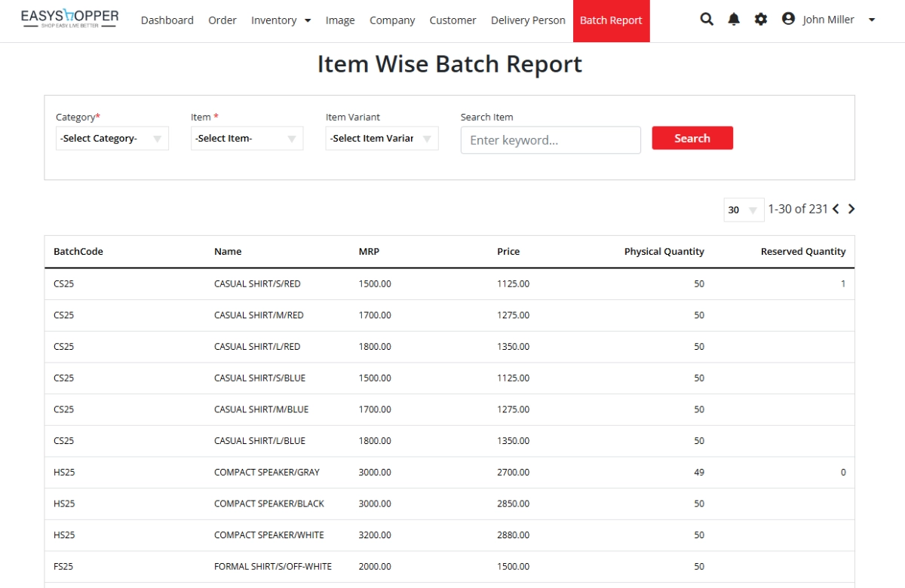Go to next page arrow
905x588 pixels.
tap(851, 210)
